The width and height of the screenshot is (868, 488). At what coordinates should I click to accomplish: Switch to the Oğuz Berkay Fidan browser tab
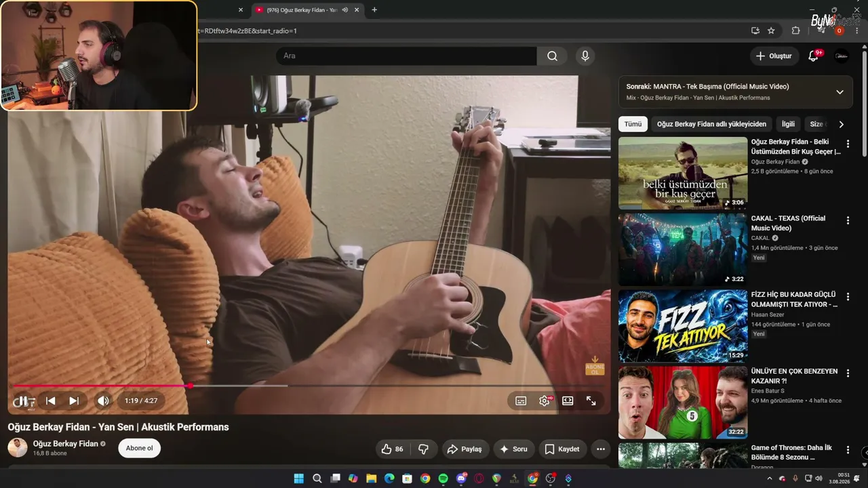[302, 10]
